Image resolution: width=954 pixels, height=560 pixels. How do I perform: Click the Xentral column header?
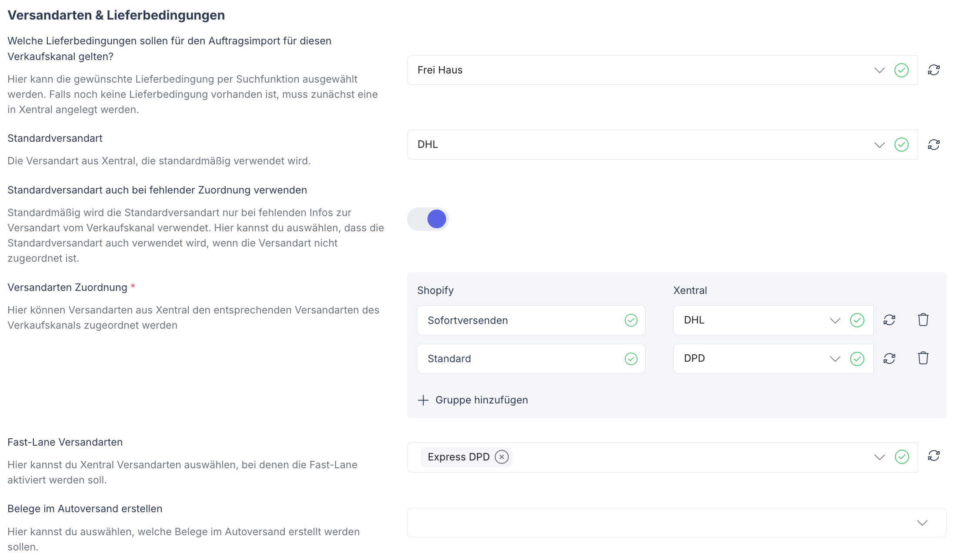click(x=690, y=290)
